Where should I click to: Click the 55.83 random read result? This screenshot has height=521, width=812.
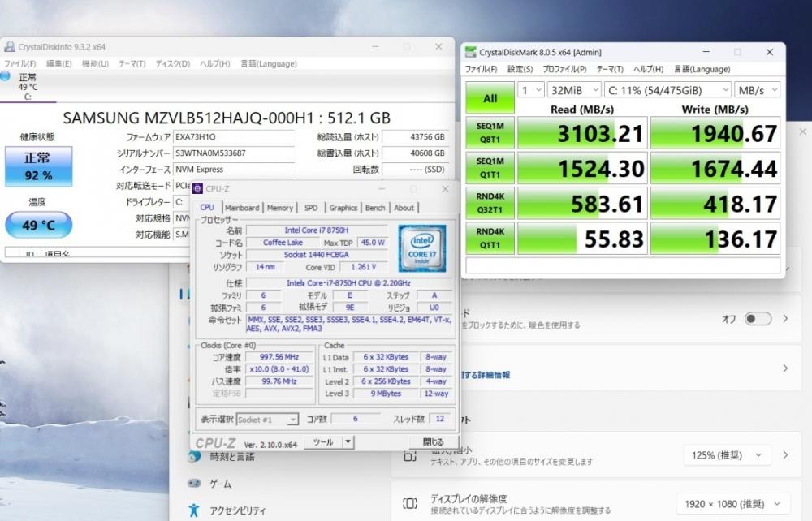pyautogui.click(x=582, y=239)
